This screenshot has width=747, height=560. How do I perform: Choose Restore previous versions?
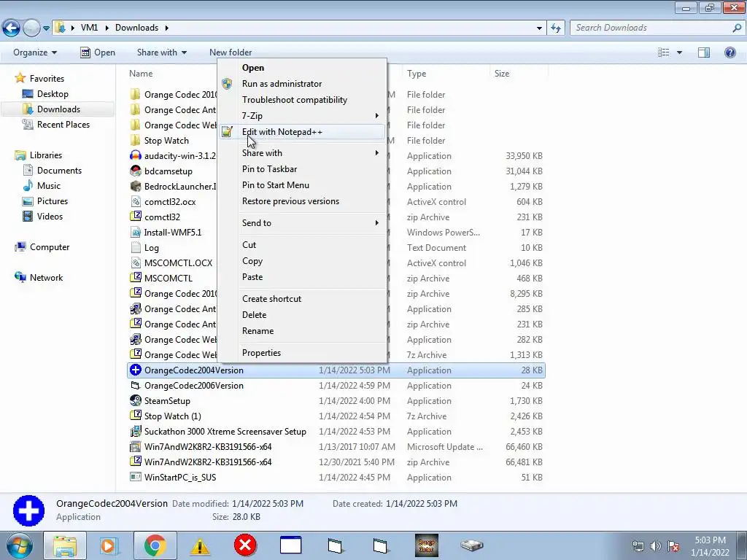pos(303,201)
